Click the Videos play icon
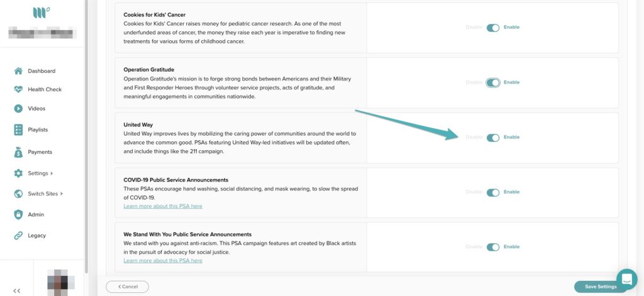644x296 pixels. (x=18, y=108)
